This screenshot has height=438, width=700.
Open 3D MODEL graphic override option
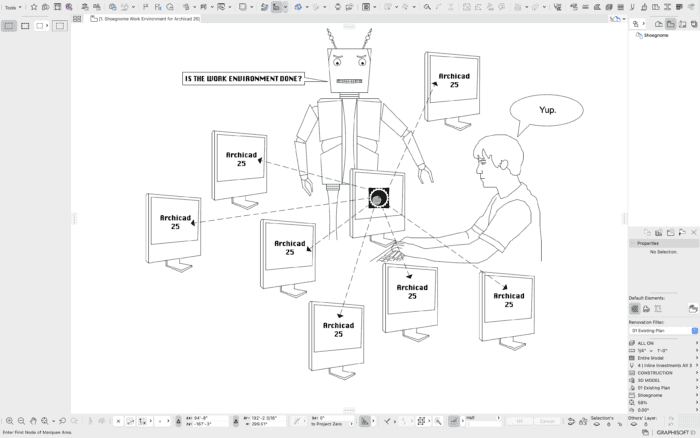point(663,380)
